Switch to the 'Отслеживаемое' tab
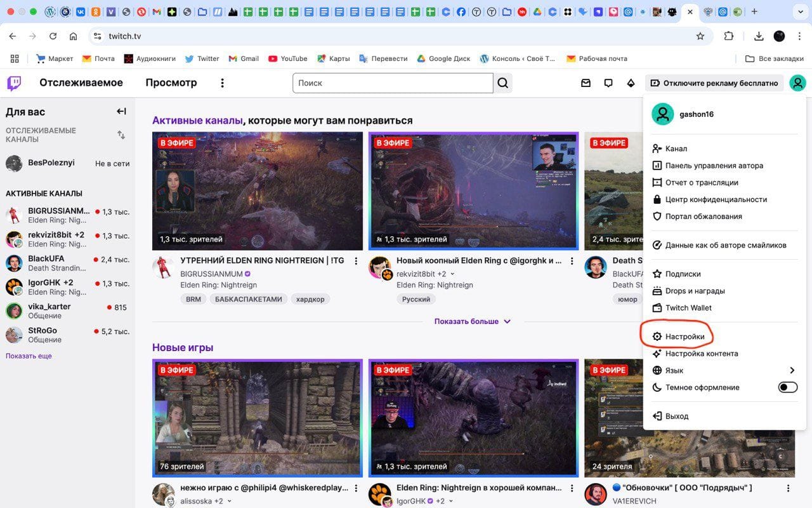Viewport: 812px width, 508px height. pos(81,83)
